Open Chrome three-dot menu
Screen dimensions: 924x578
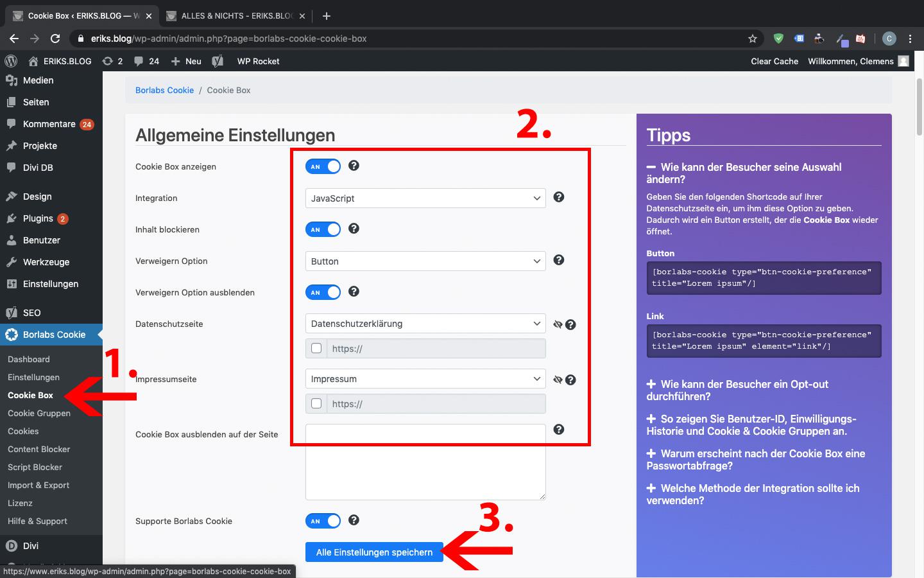910,39
